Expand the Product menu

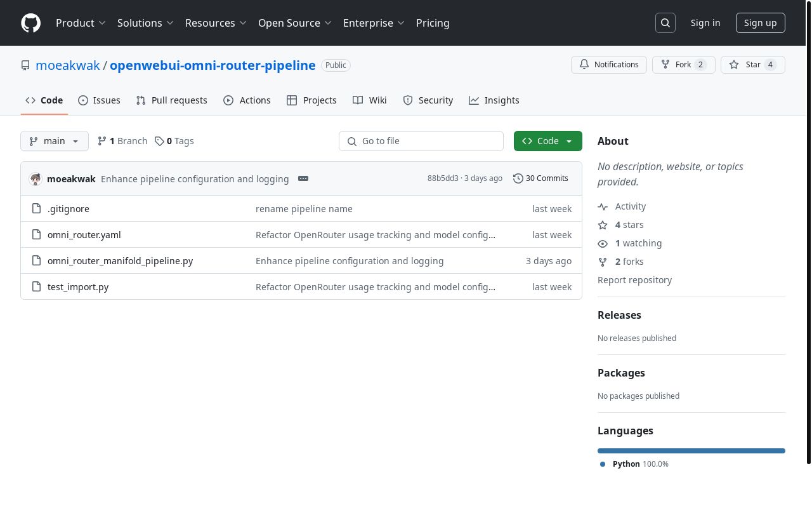(81, 23)
